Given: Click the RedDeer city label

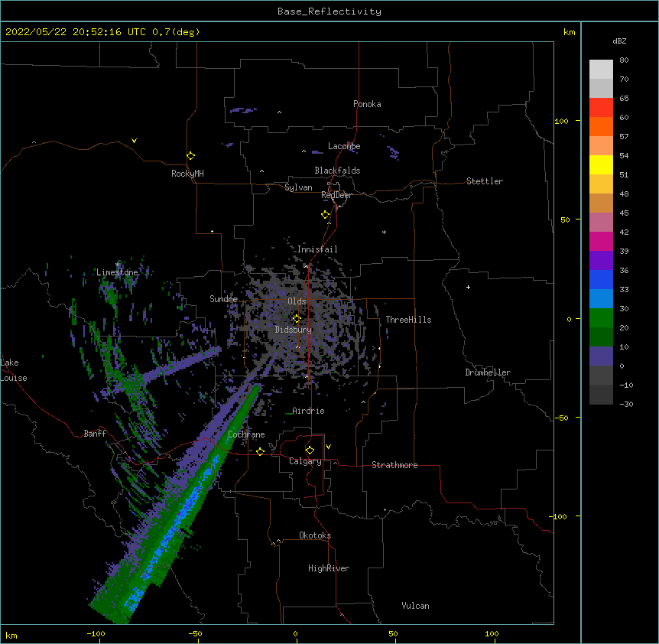Looking at the screenshot, I should click(x=336, y=195).
